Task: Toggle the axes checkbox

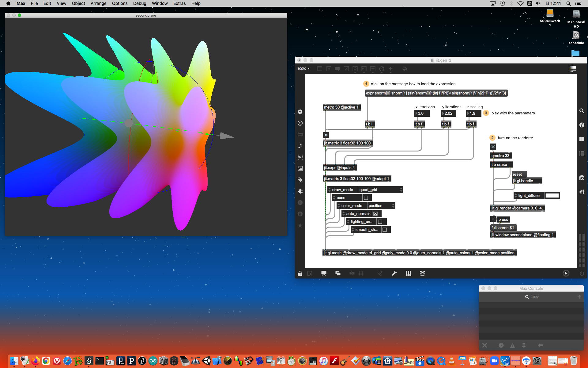Action: click(x=366, y=198)
